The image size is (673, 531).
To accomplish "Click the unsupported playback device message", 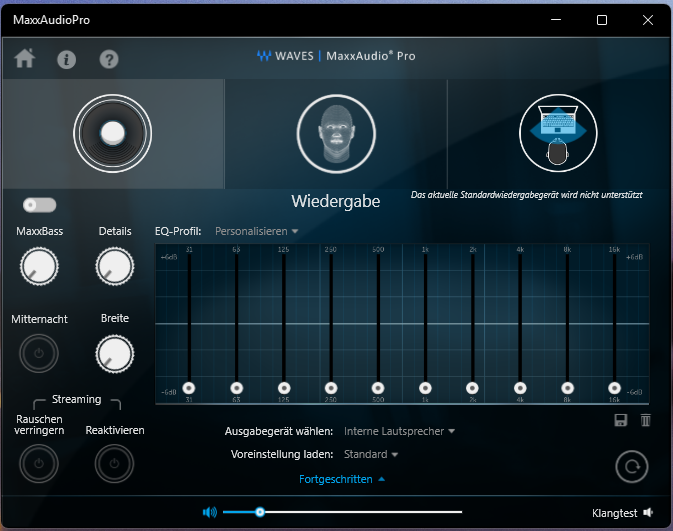I will (x=527, y=195).
